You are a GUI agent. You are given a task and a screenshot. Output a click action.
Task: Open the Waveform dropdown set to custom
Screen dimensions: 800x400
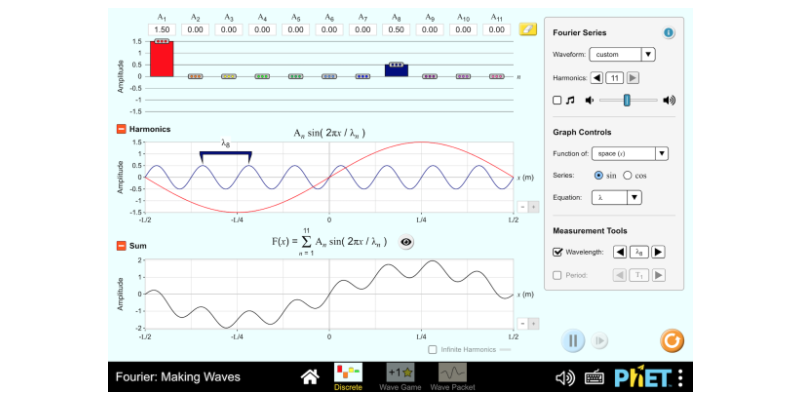(x=622, y=54)
